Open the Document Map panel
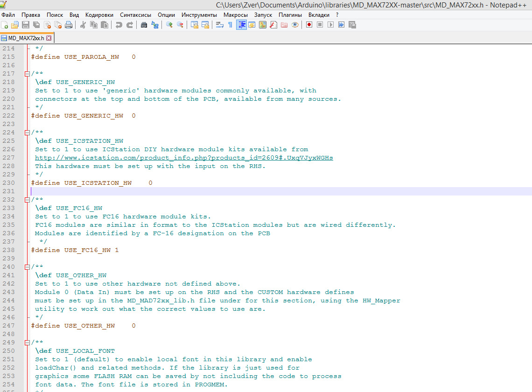Image resolution: width=532 pixels, height=392 pixels. 263,25
